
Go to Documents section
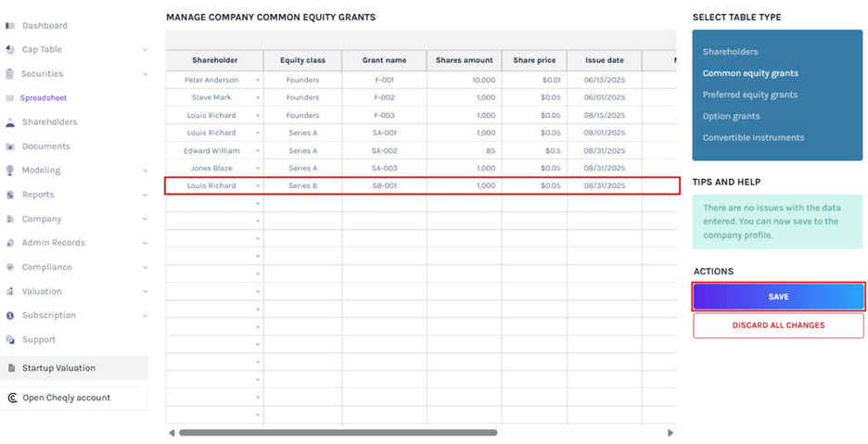pos(46,146)
